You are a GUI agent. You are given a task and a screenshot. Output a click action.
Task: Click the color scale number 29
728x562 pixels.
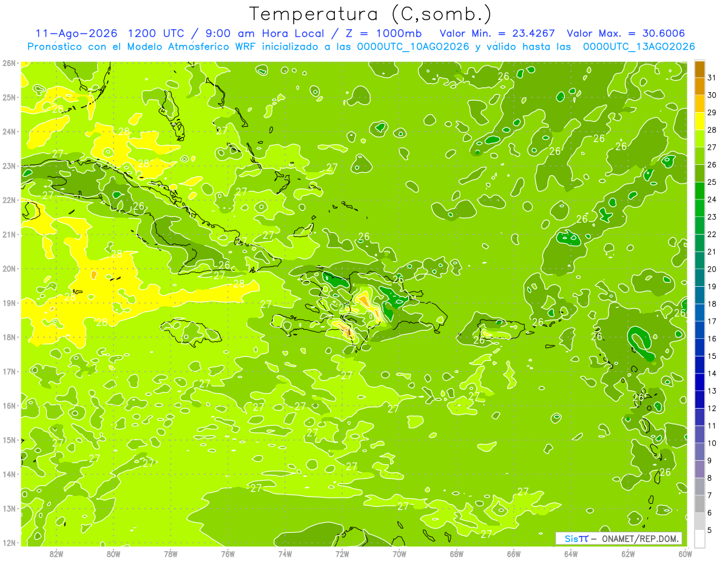[x=712, y=113]
